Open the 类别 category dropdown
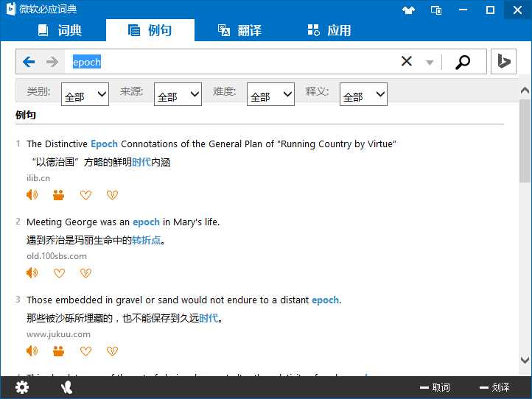The height and width of the screenshot is (399, 532). pos(85,94)
